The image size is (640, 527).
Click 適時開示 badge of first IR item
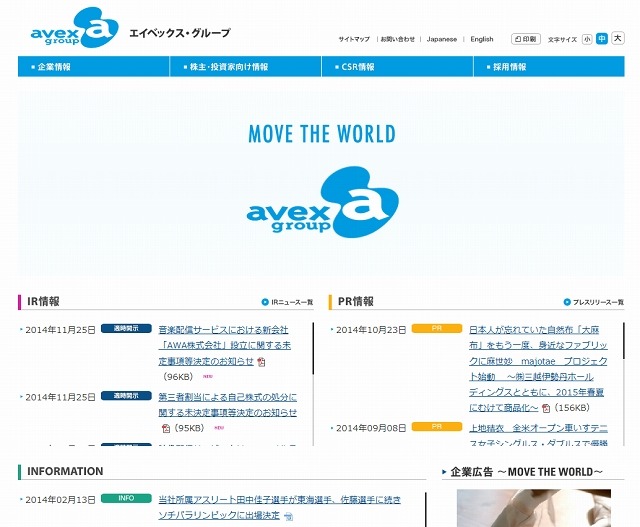126,328
